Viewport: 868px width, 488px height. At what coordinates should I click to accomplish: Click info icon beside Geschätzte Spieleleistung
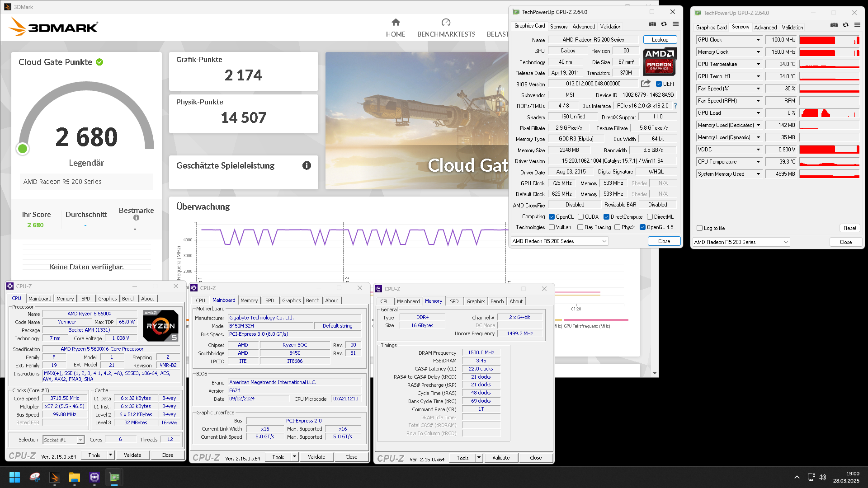[x=307, y=165]
